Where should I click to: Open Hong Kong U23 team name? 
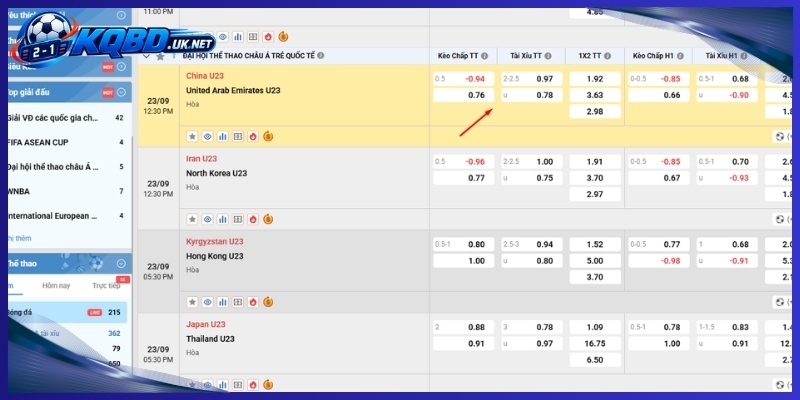214,256
